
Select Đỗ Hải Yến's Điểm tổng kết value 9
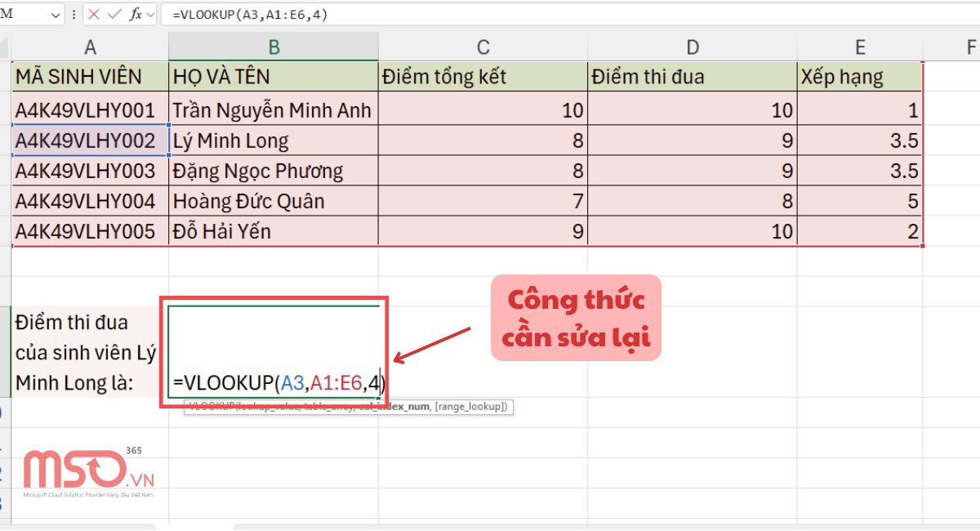click(x=483, y=231)
